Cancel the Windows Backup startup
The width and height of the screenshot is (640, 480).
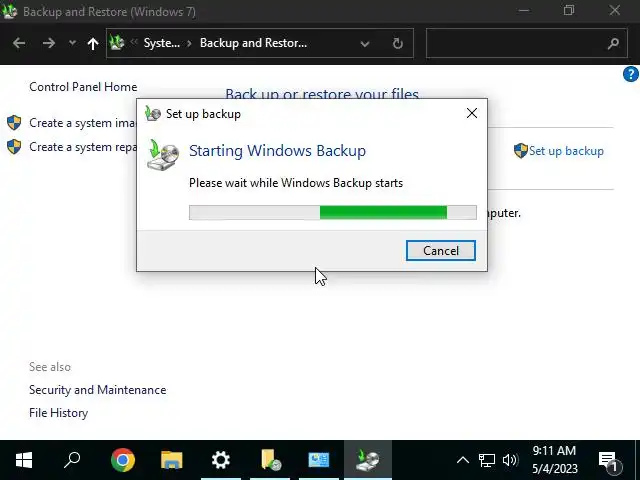tap(440, 250)
